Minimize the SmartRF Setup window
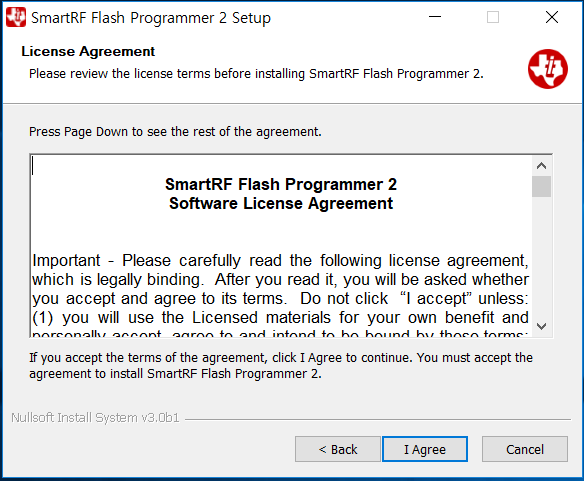 coord(435,17)
